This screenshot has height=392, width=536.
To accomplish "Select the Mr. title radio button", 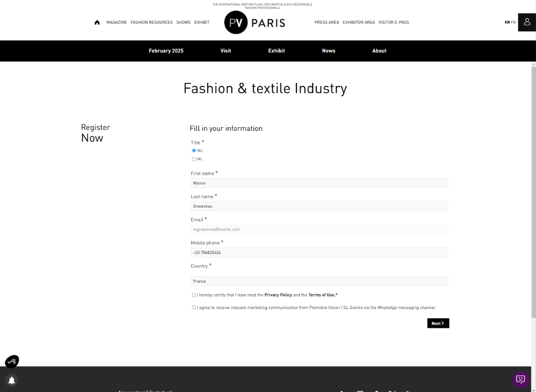I will point(194,159).
